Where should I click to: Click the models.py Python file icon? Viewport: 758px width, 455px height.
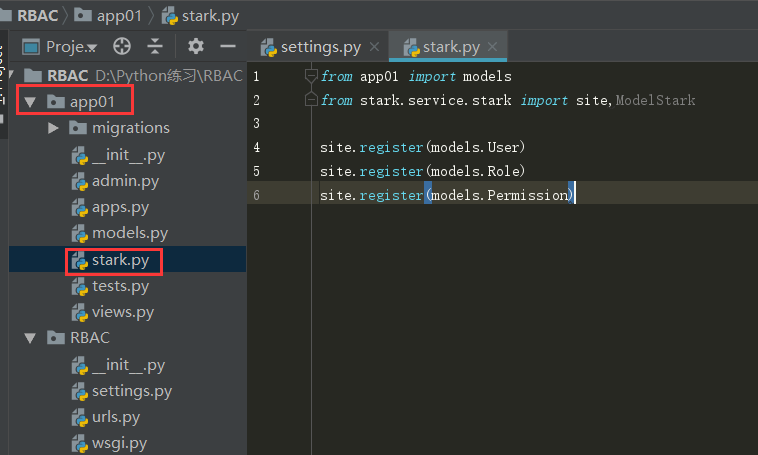click(79, 233)
